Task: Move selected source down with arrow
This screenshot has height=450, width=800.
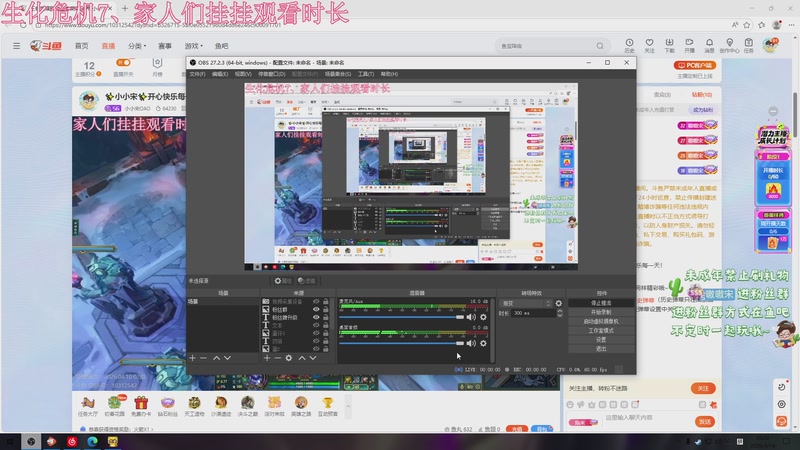Action: click(x=313, y=358)
